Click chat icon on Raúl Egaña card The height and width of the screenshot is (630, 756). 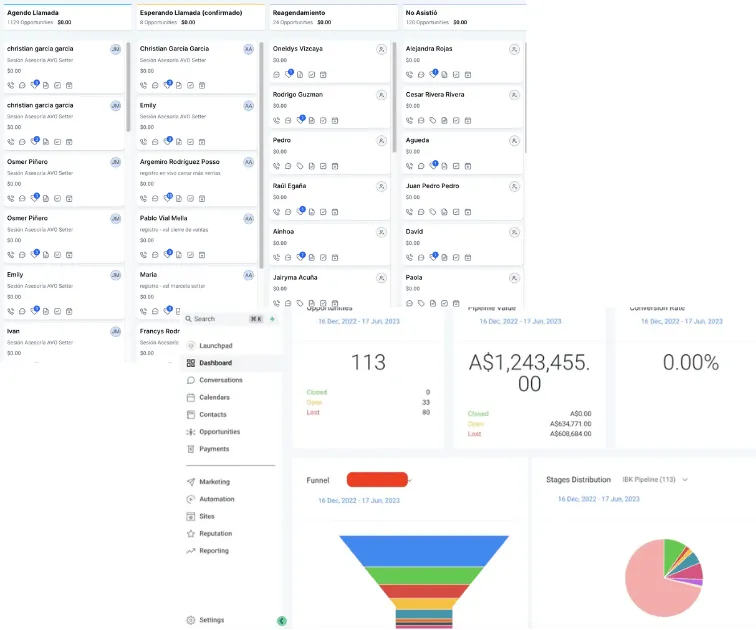[x=288, y=212]
